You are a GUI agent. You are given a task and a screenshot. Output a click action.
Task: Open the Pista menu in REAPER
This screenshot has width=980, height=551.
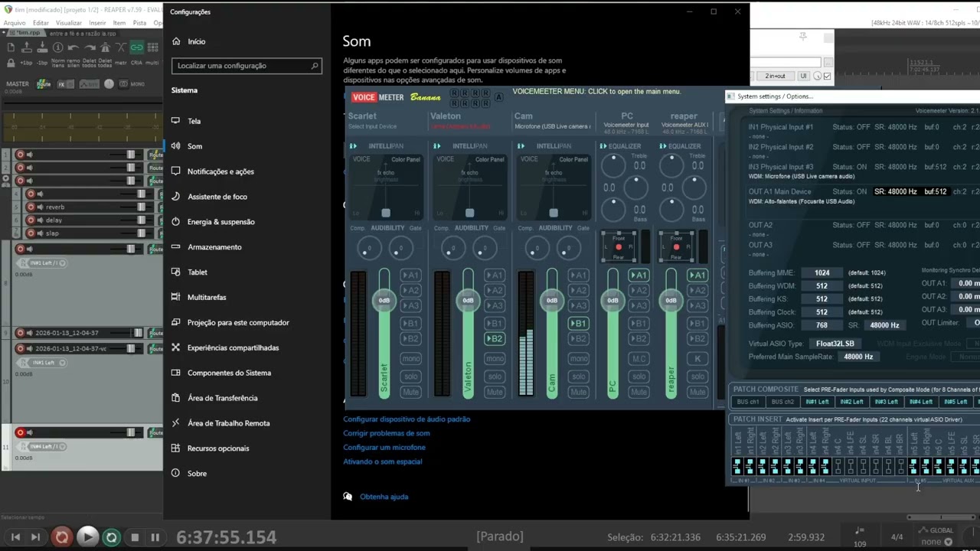pos(139,23)
